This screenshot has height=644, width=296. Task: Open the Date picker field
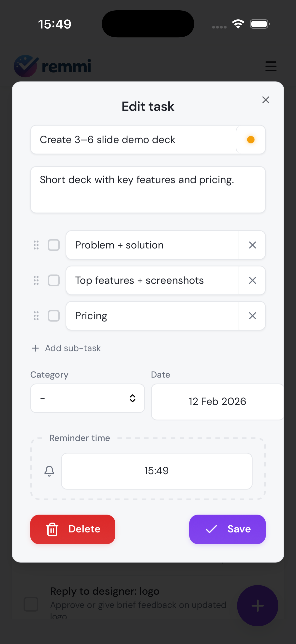click(x=217, y=402)
